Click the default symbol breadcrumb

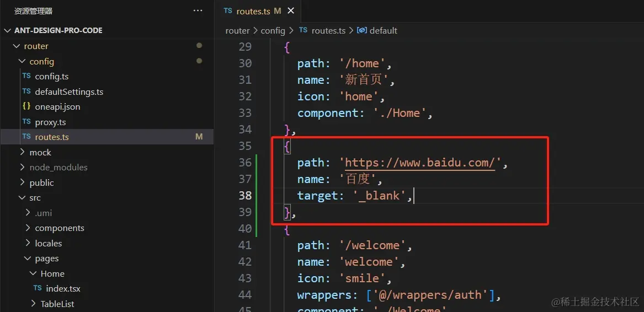(x=384, y=31)
